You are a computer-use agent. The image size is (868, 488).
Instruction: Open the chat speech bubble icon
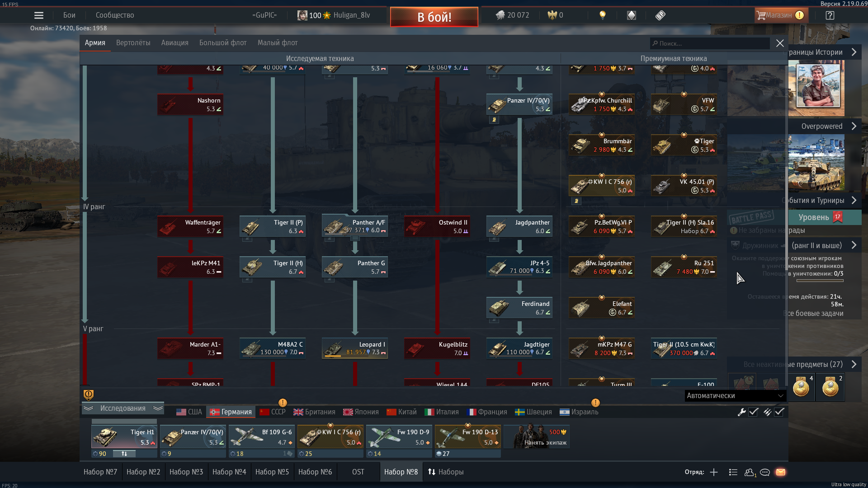click(765, 472)
